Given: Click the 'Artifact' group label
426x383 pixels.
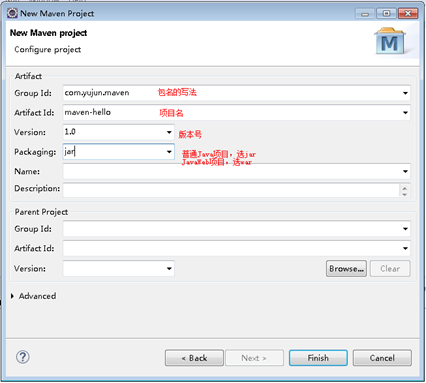Looking at the screenshot, I should click(x=28, y=76).
